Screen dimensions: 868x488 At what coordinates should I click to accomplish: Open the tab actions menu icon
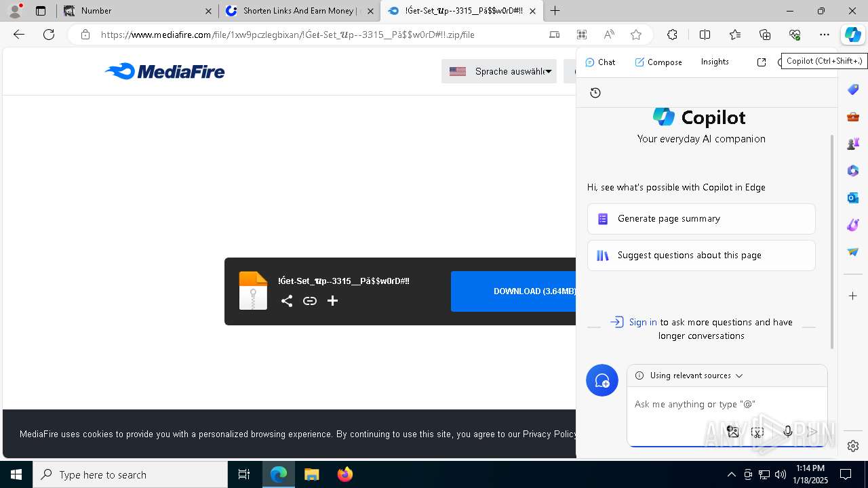pos(41,11)
